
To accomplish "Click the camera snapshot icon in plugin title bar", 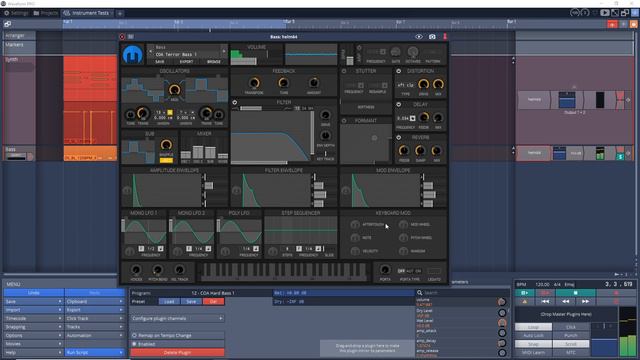I will click(432, 37).
